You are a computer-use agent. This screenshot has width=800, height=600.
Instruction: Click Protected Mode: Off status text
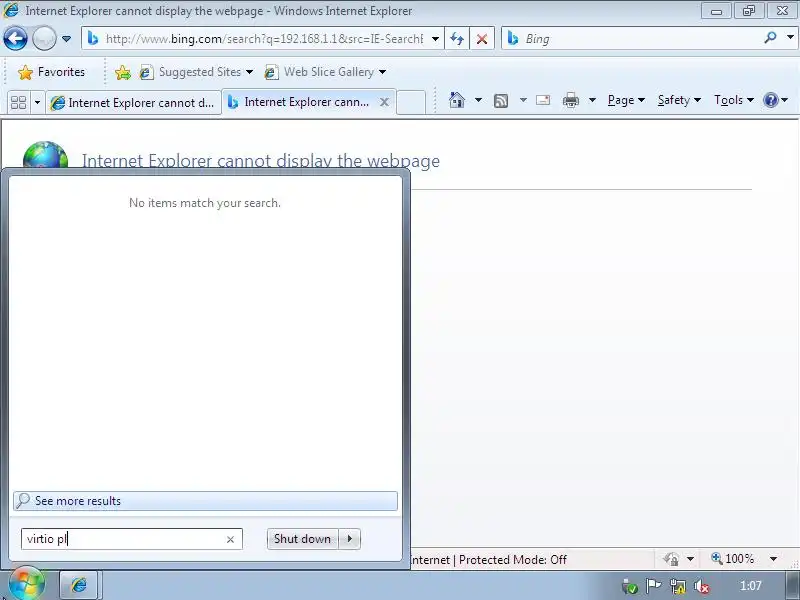click(x=512, y=560)
